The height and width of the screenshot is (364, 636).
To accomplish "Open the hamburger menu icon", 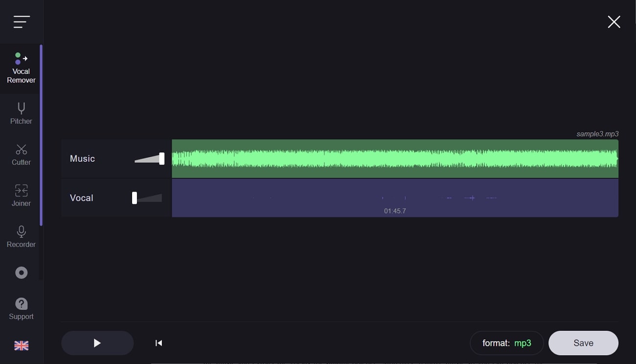I will point(22,22).
